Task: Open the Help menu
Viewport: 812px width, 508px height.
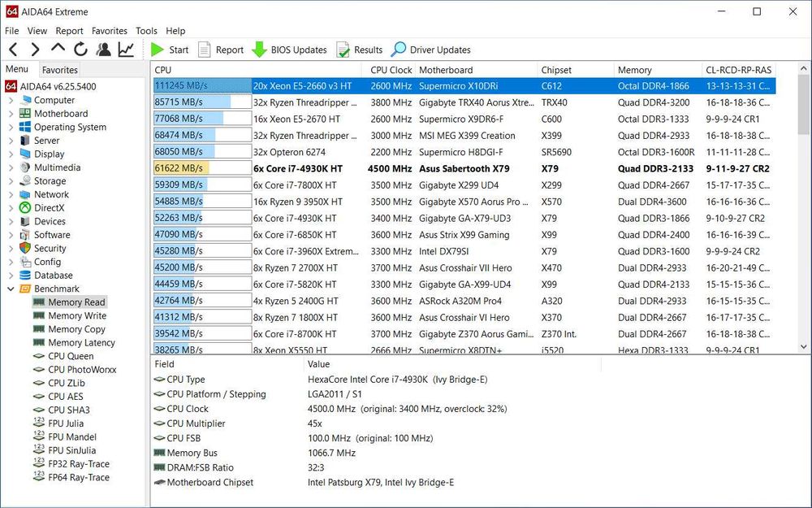Action: [x=175, y=31]
